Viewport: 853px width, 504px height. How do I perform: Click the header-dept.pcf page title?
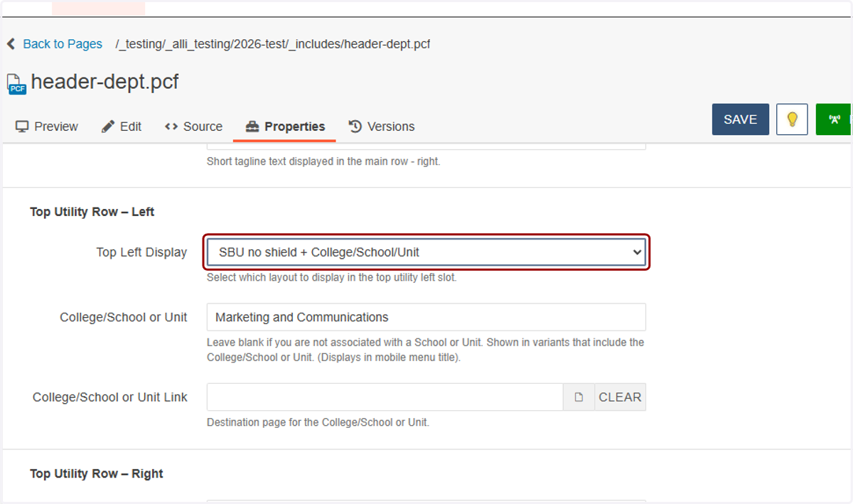(x=104, y=82)
